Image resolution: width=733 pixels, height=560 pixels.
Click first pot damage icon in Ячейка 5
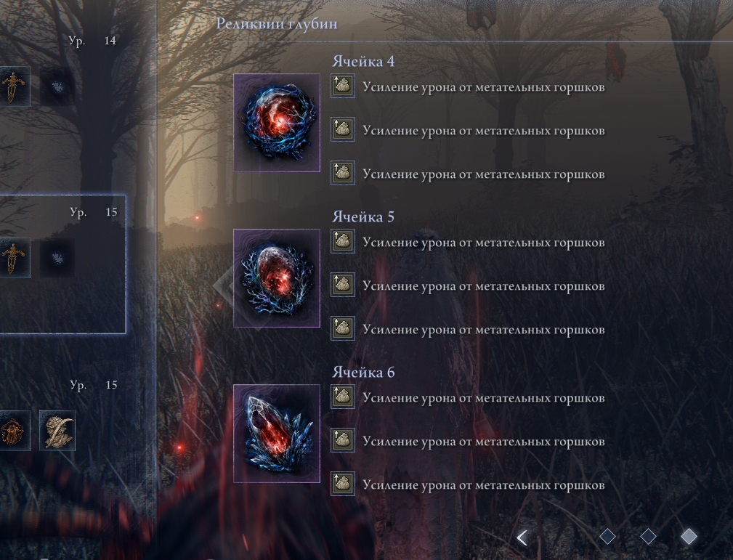[343, 241]
